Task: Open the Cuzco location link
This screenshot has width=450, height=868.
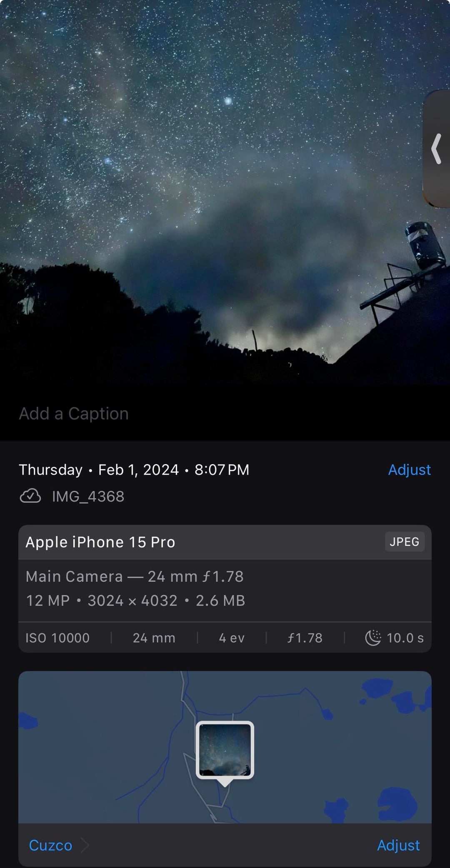Action: (x=50, y=845)
